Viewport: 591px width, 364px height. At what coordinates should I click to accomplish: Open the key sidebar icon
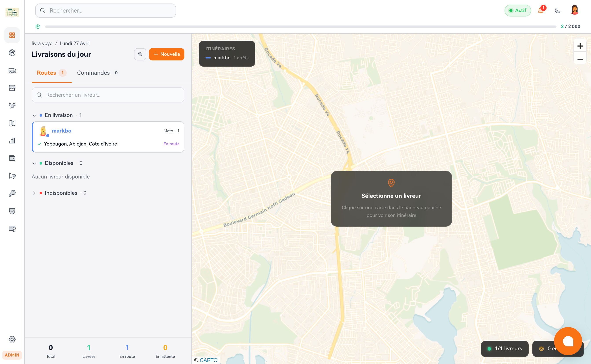pyautogui.click(x=12, y=193)
